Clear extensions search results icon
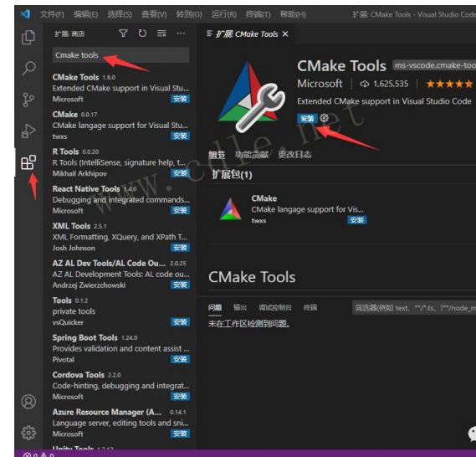The width and height of the screenshot is (476, 457). click(161, 33)
